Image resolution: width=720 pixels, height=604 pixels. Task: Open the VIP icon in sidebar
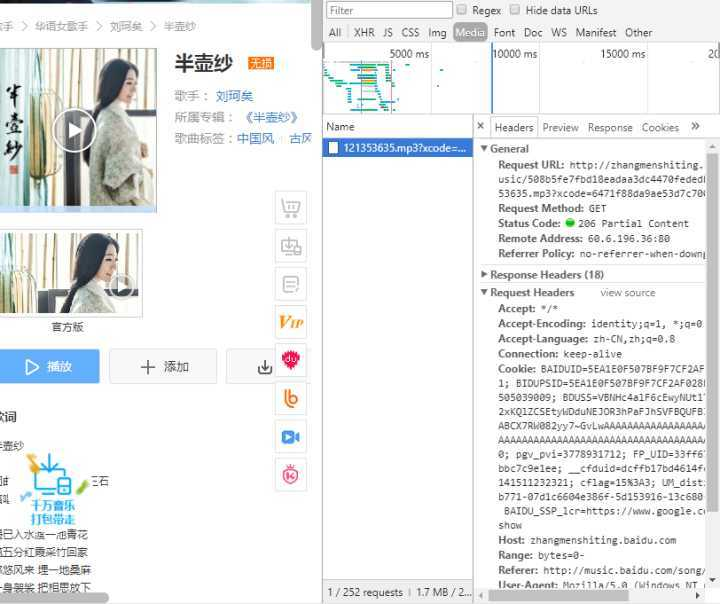point(291,322)
